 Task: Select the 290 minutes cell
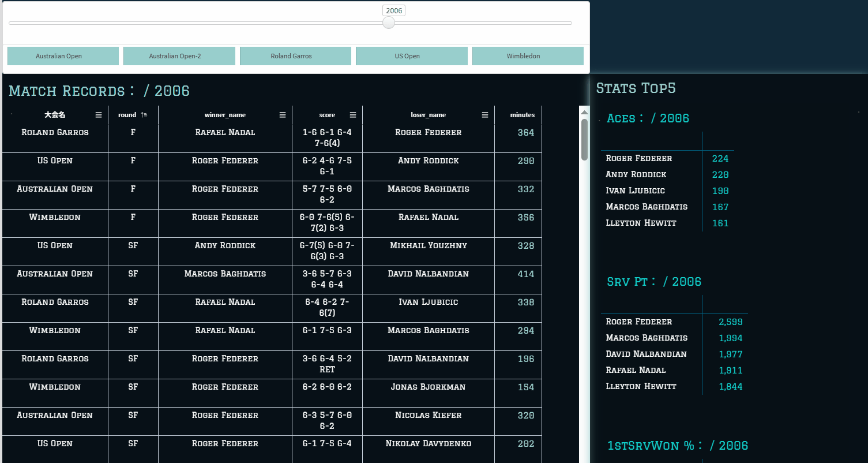pyautogui.click(x=518, y=167)
